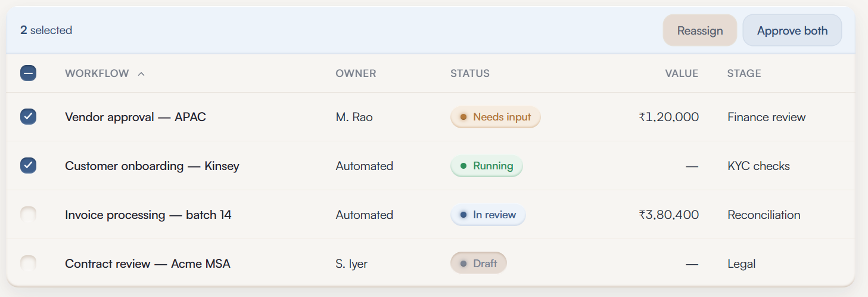This screenshot has height=297, width=868.
Task: Check the Contract review — Acme MSA row
Action: (x=28, y=264)
